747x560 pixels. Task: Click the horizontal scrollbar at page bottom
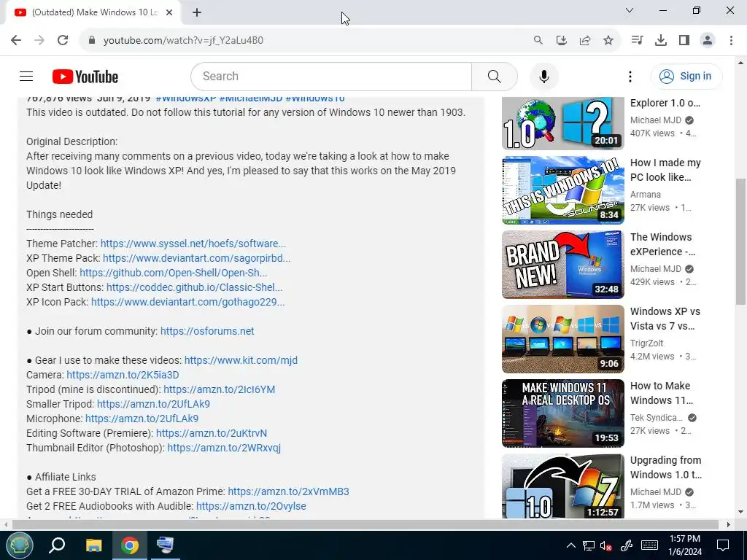[x=365, y=524]
